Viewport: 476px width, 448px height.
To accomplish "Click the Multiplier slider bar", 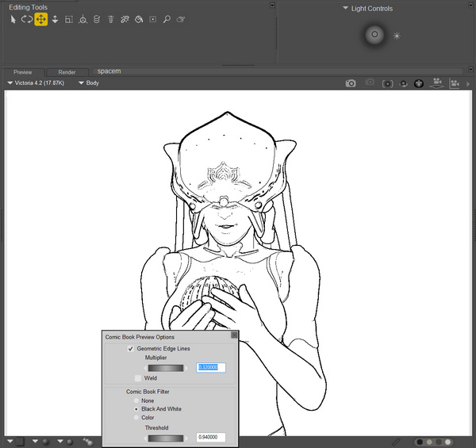I will [x=165, y=368].
